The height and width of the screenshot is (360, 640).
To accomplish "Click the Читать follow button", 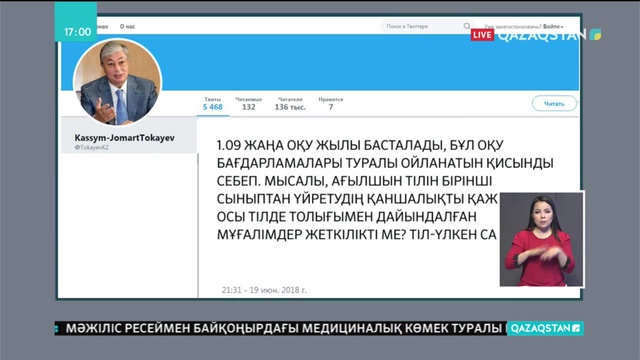I will point(554,104).
